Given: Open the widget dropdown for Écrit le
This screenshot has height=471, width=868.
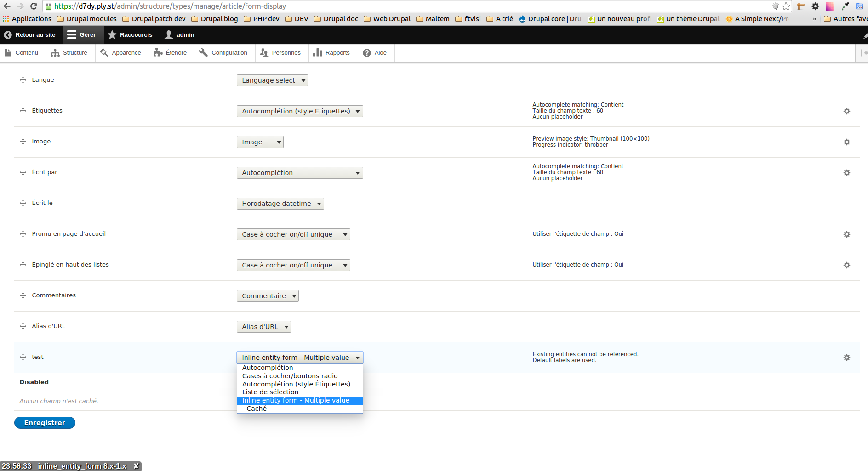Looking at the screenshot, I should point(280,203).
